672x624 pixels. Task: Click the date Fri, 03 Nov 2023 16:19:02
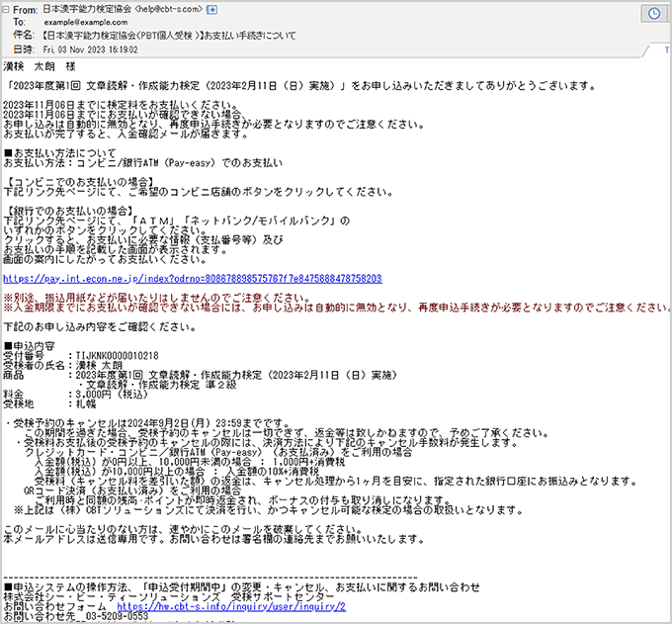point(91,49)
